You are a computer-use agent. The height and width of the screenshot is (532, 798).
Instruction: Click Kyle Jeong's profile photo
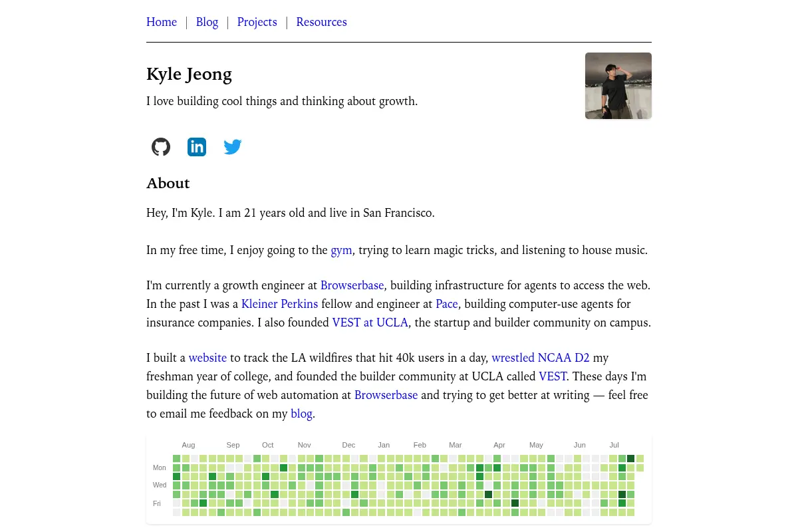[618, 86]
